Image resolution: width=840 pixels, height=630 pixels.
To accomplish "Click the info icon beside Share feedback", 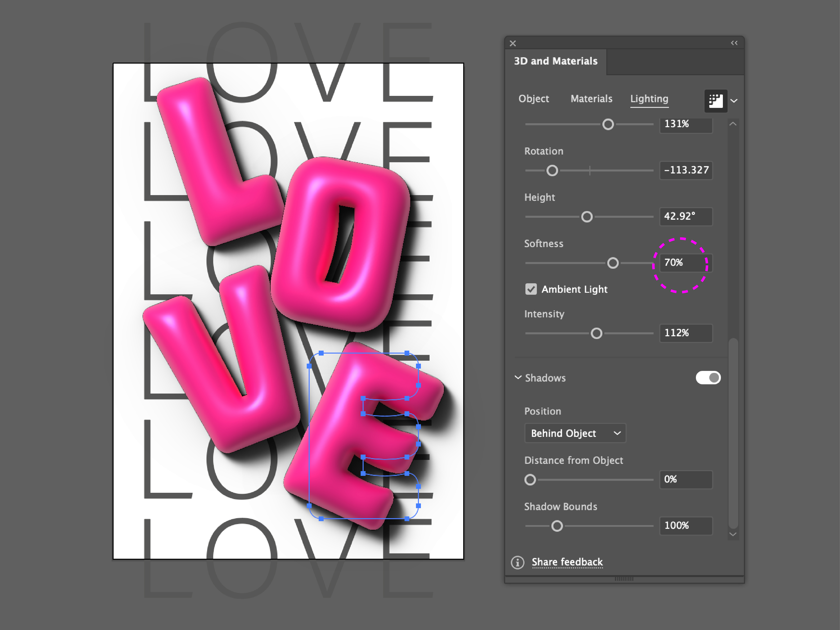I will 517,562.
